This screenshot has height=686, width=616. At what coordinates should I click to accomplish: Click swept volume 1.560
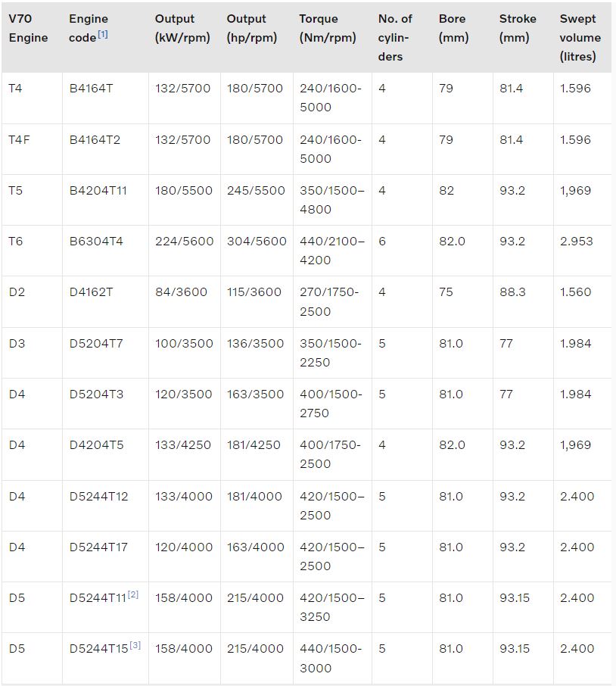pos(576,292)
